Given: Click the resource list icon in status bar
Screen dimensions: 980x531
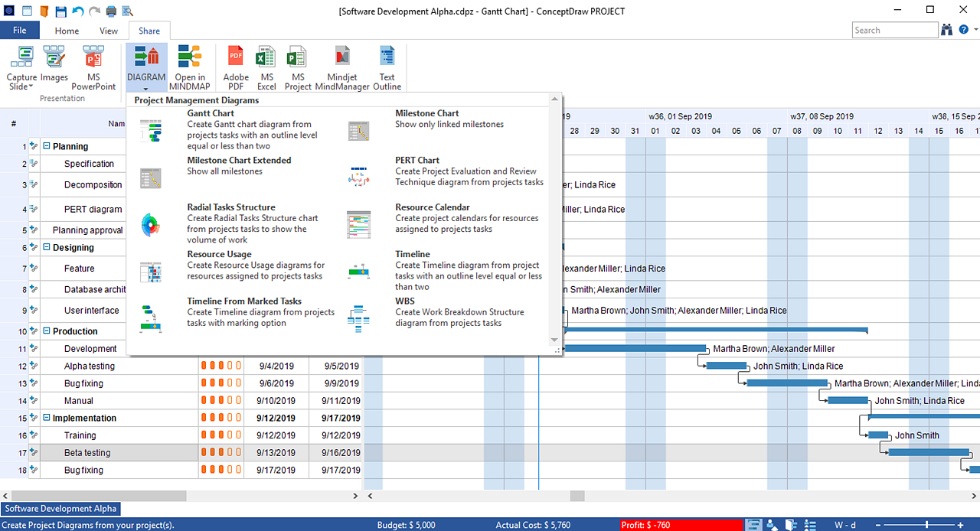Looking at the screenshot, I should pyautogui.click(x=810, y=525).
